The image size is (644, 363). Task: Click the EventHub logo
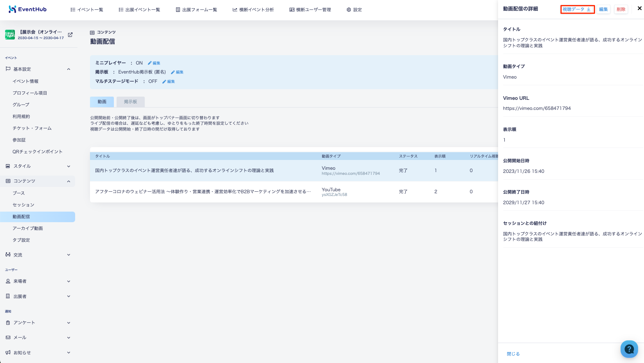(x=27, y=9)
